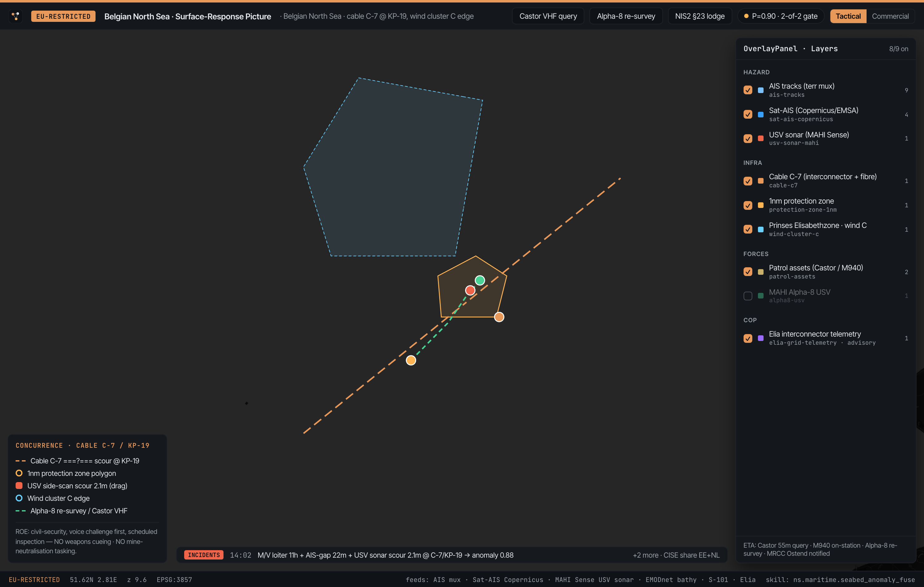Click the Patrol assets khaki color swatch
Viewport: 924px width, 587px height.
click(x=760, y=272)
